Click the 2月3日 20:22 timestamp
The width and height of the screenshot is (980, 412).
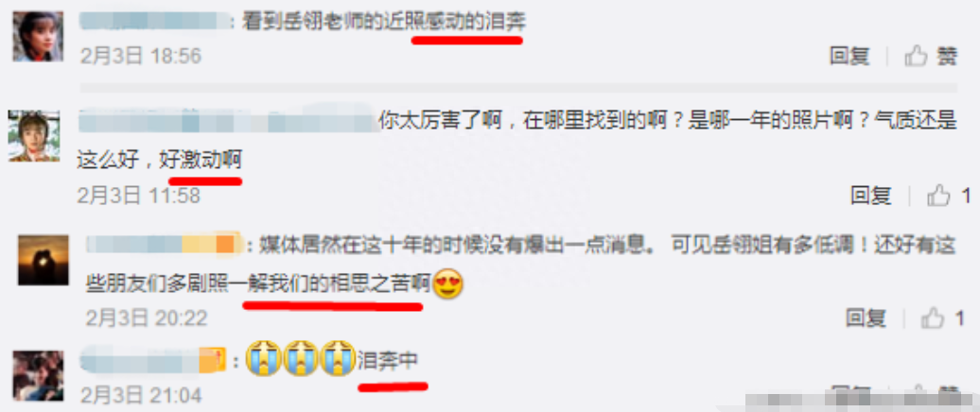[x=147, y=318]
